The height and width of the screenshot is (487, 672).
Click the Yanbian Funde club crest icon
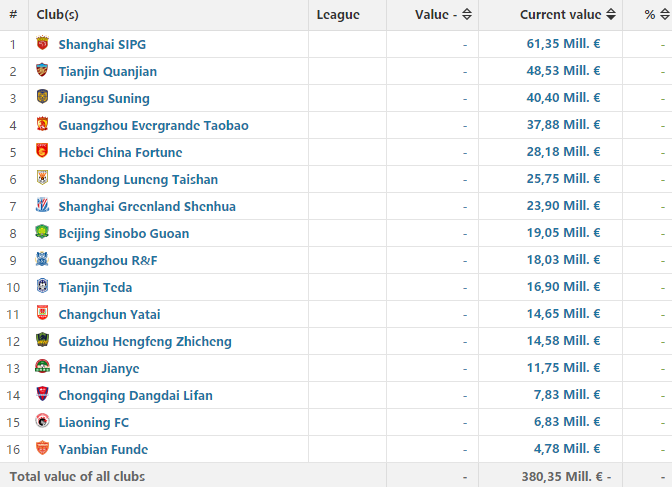[41, 449]
